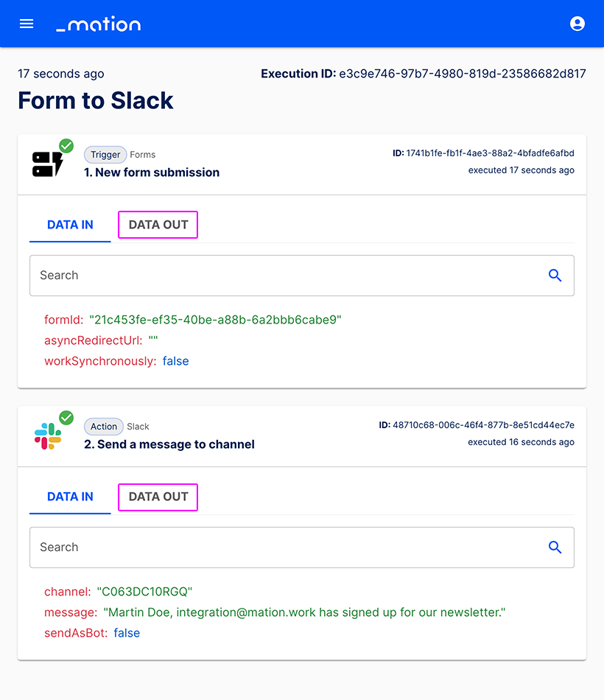604x700 pixels.
Task: Click the green success checkmark on the Slack step
Action: coord(66,418)
